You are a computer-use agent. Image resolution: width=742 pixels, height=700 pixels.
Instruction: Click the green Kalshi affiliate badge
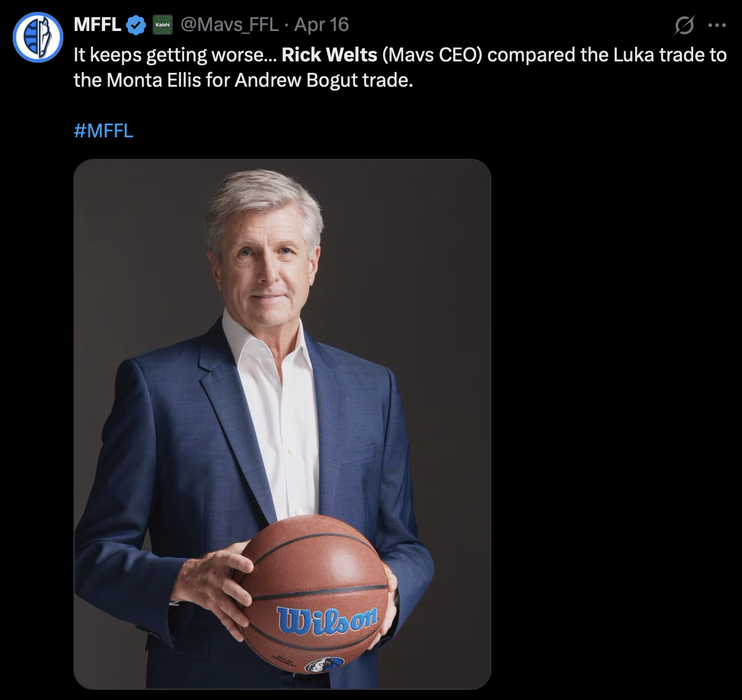163,25
